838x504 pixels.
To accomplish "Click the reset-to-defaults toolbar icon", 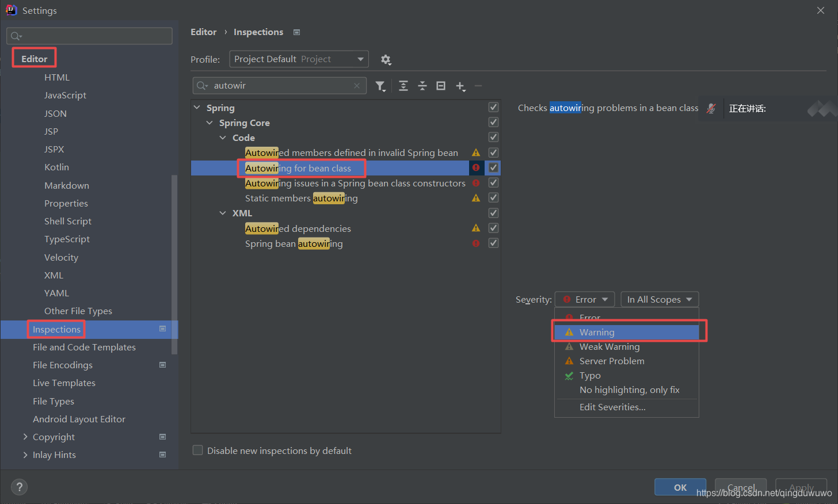I will (x=440, y=86).
